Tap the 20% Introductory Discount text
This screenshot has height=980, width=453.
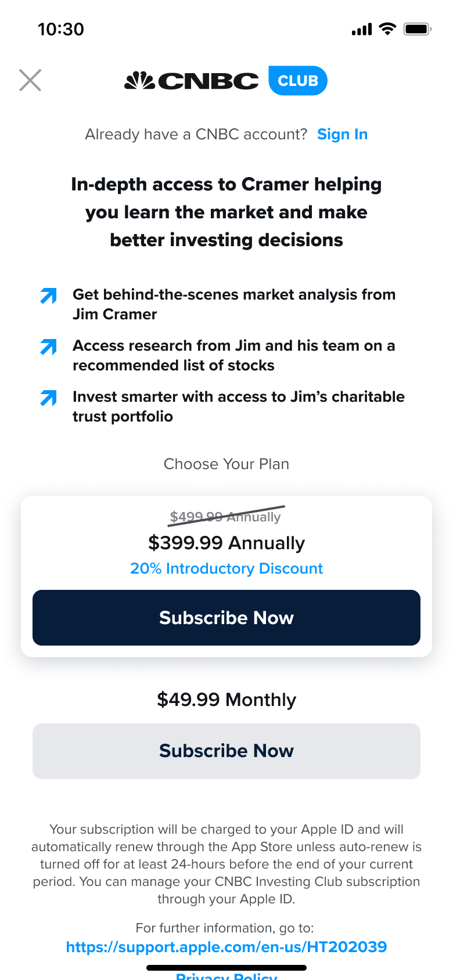(x=227, y=568)
